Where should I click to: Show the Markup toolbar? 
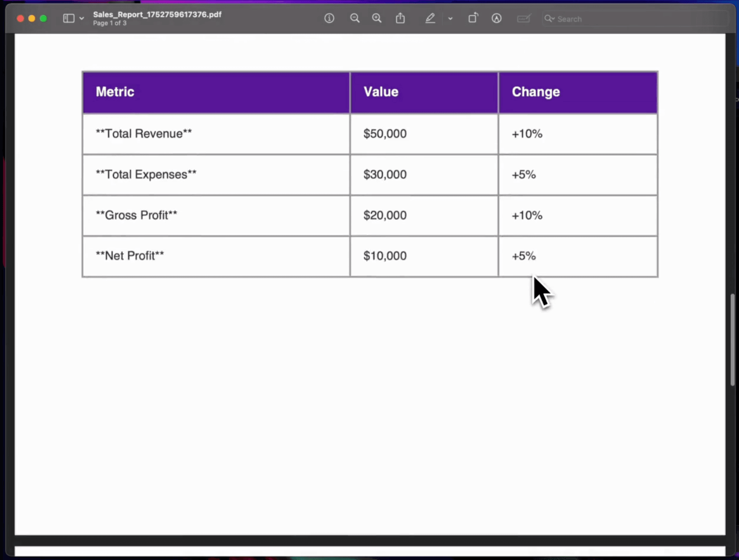(497, 18)
